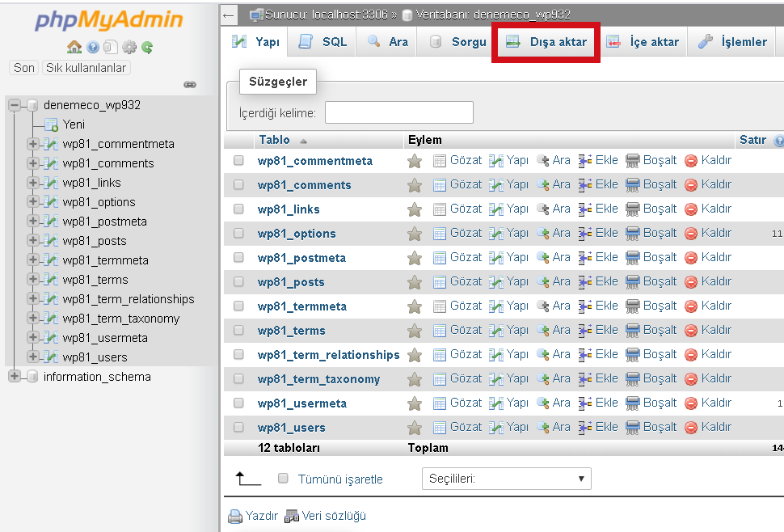Collapse the denemeco_wp932 database tree
This screenshot has width=784, height=532.
15,105
